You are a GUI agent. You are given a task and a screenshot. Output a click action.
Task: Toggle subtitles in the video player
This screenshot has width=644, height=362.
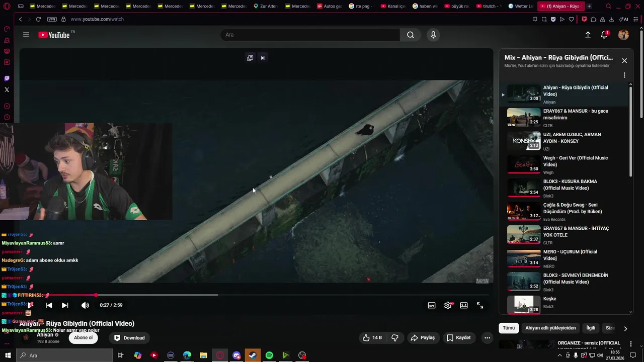pyautogui.click(x=432, y=305)
